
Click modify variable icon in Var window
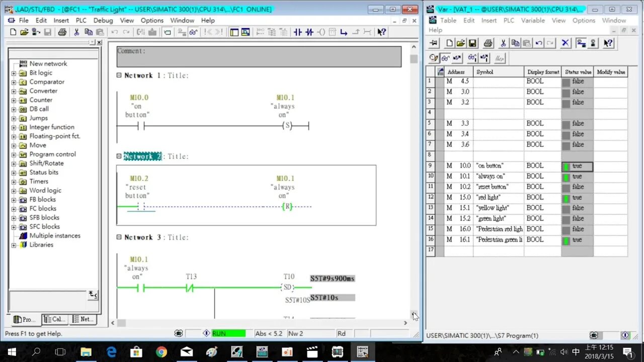click(x=457, y=58)
